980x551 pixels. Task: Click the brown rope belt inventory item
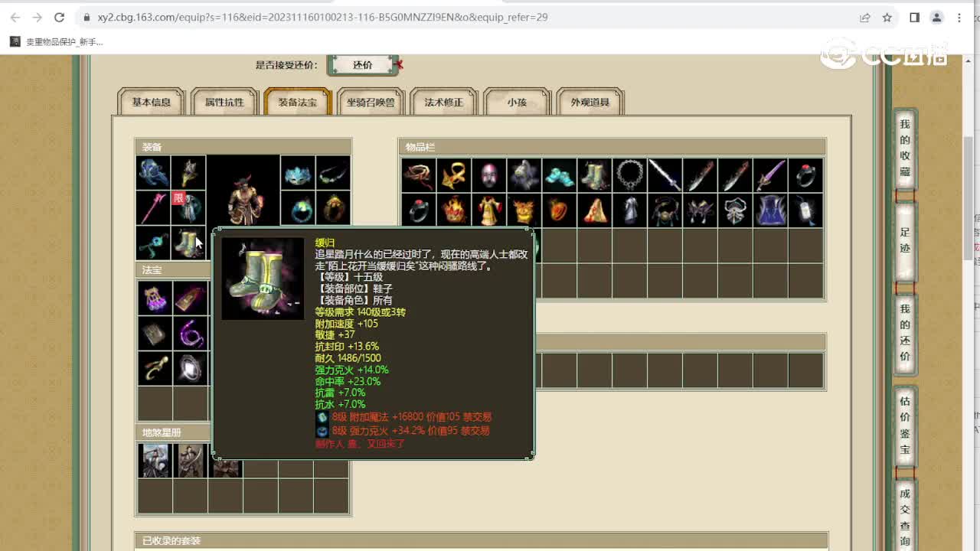pyautogui.click(x=419, y=175)
